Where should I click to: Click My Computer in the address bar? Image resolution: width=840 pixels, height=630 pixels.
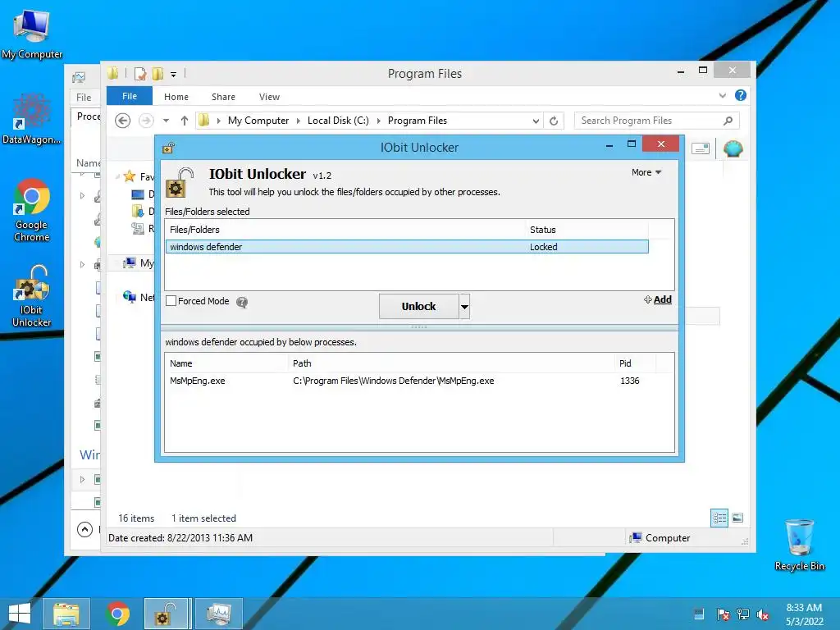tap(258, 121)
